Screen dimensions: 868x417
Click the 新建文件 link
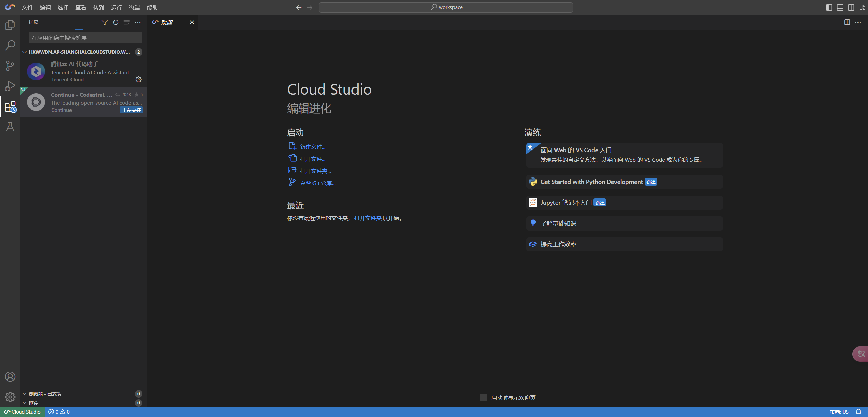click(x=312, y=147)
